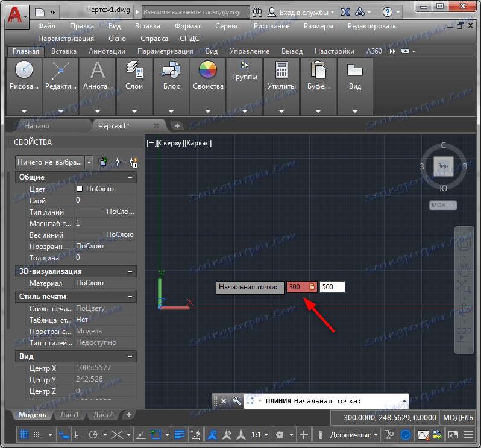Click the 500 Y-coordinate dynamic input field

[332, 287]
